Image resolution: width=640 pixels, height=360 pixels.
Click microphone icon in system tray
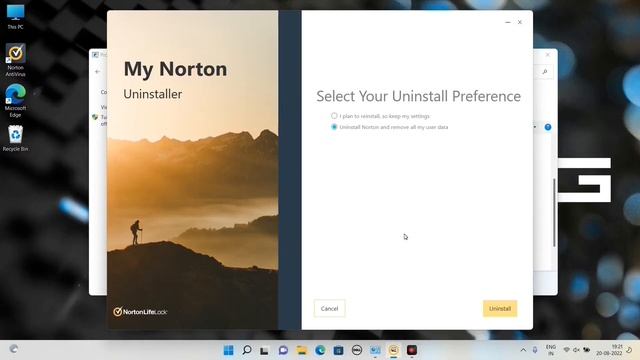click(x=535, y=350)
